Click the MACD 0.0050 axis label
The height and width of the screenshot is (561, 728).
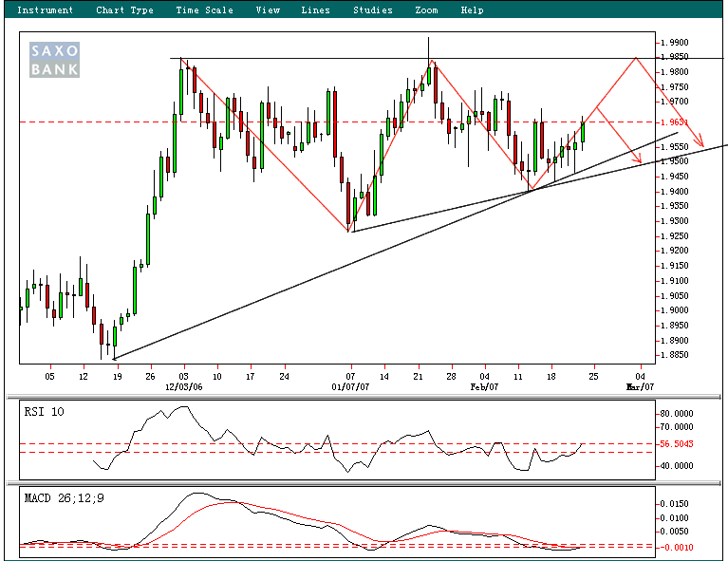click(x=675, y=532)
